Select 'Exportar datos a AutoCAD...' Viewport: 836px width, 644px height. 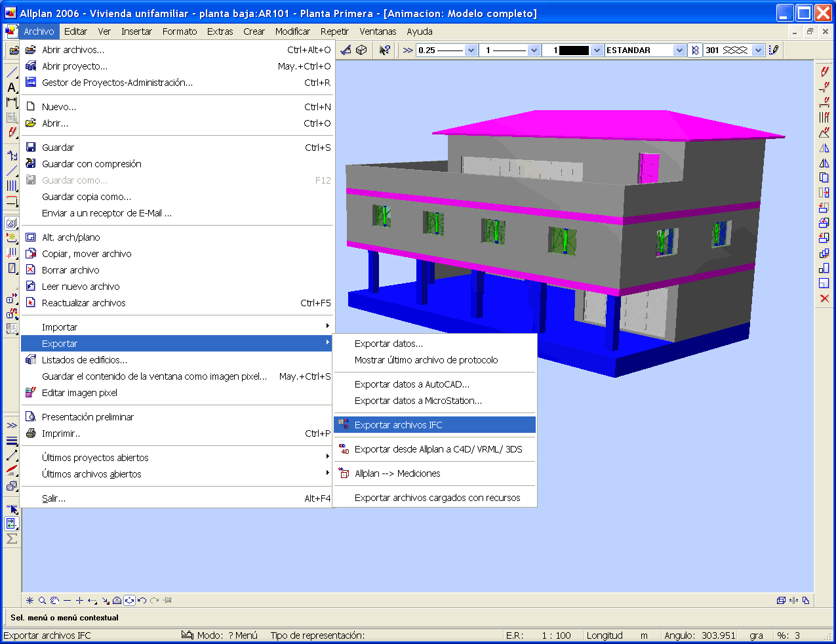coord(435,384)
